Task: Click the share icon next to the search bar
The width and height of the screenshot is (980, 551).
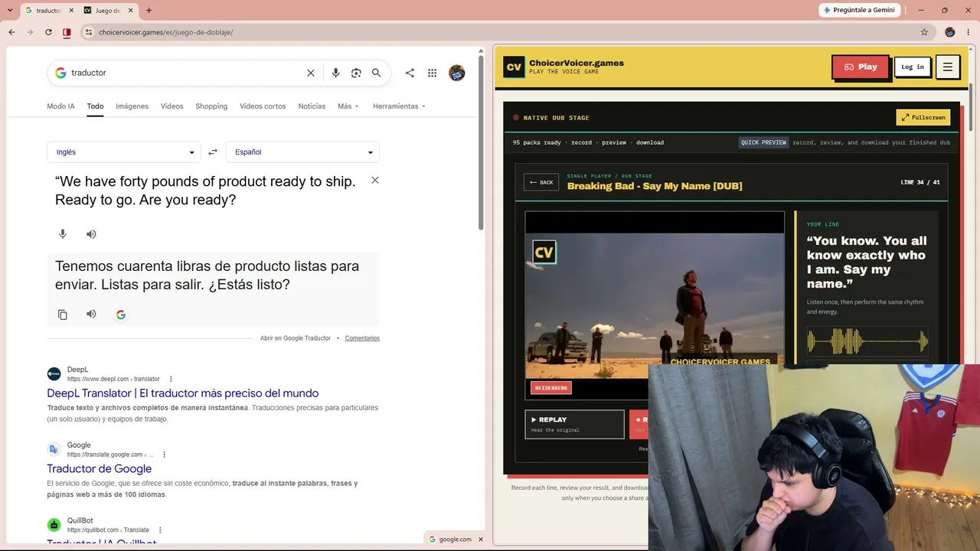Action: point(410,73)
